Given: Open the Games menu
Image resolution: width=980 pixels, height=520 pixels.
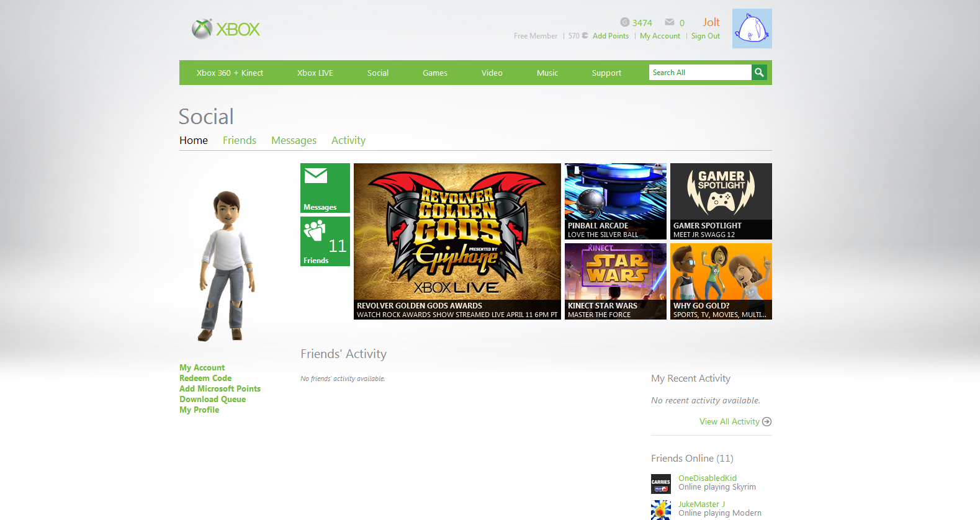Looking at the screenshot, I should (x=435, y=73).
